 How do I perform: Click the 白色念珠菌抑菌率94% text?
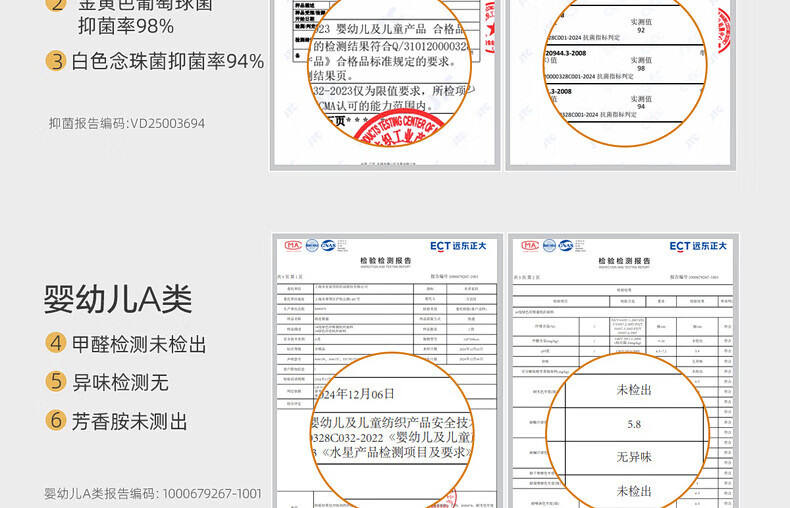click(x=167, y=62)
